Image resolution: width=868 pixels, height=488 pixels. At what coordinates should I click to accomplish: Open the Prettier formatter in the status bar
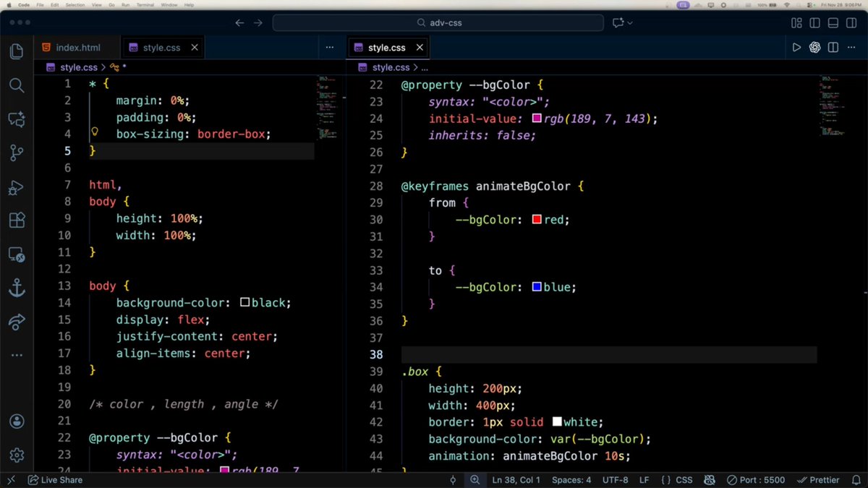(x=819, y=479)
